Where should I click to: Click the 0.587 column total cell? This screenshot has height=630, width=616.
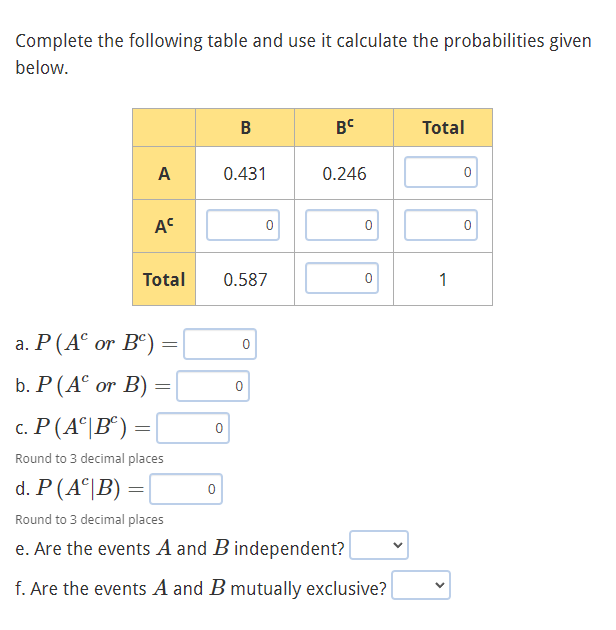pos(245,279)
